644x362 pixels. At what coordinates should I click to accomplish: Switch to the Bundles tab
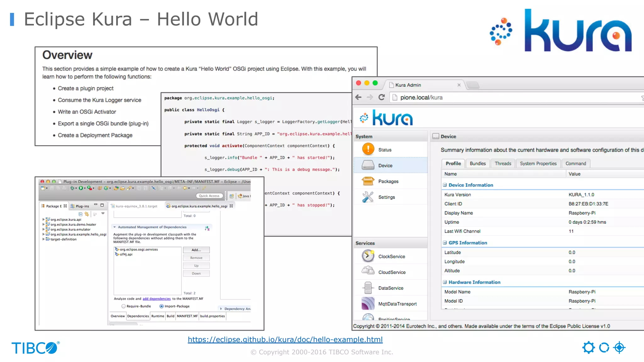pos(478,163)
